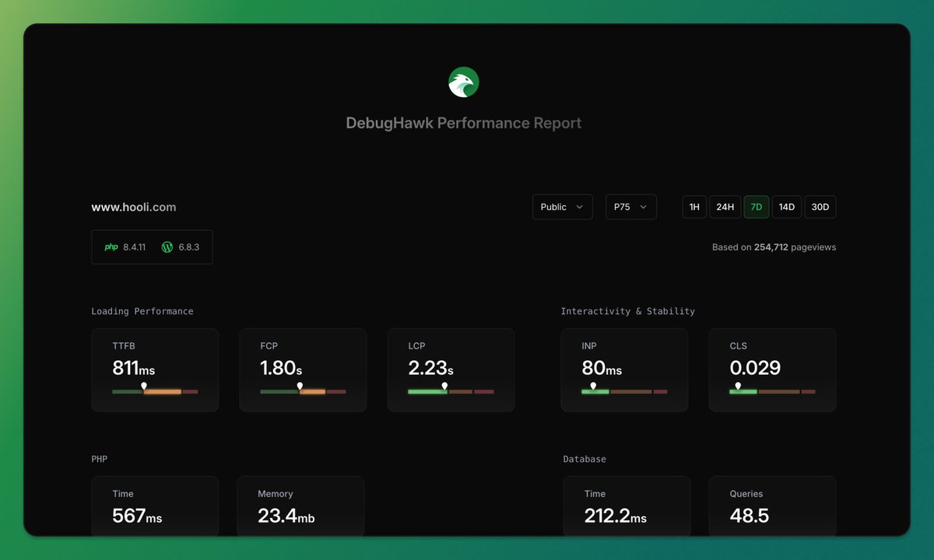The height and width of the screenshot is (560, 934).
Task: Select the 30D time range
Action: point(820,207)
